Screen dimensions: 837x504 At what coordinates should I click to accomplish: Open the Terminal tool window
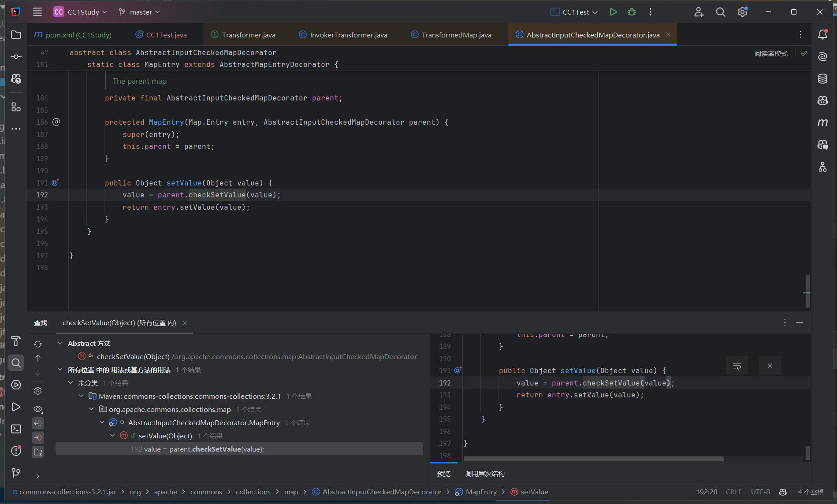pos(16,429)
